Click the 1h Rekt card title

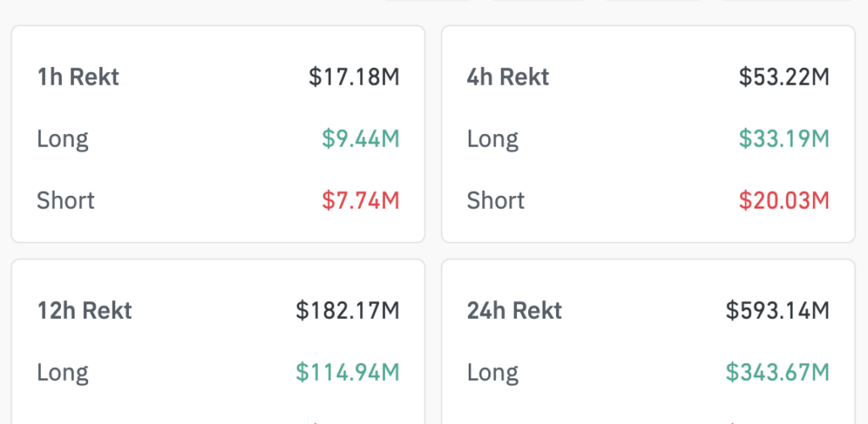(x=78, y=77)
